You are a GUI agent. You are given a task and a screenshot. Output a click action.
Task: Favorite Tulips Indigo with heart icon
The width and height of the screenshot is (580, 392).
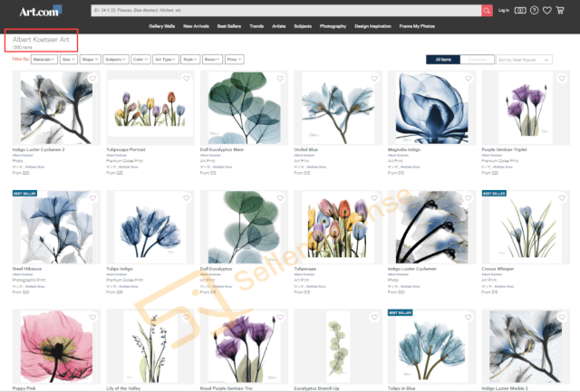[x=187, y=198]
